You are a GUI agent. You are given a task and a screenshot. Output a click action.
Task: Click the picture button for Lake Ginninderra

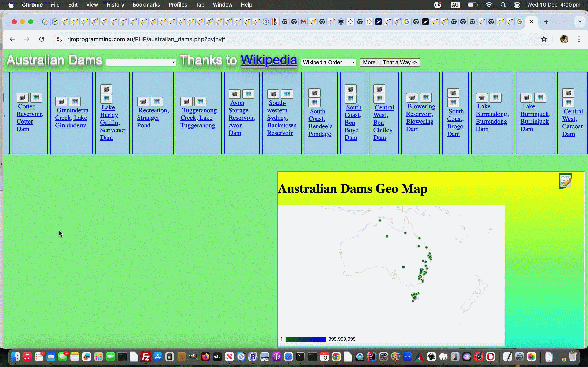[x=75, y=102]
